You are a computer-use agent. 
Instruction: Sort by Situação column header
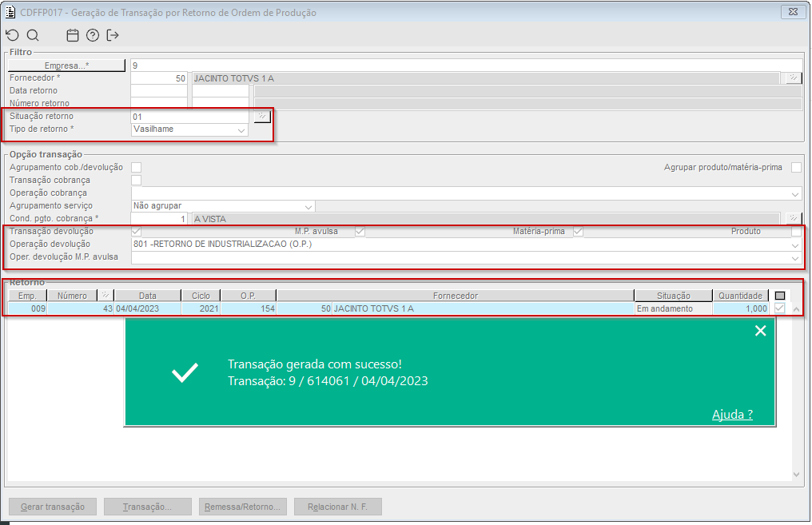[674, 296]
